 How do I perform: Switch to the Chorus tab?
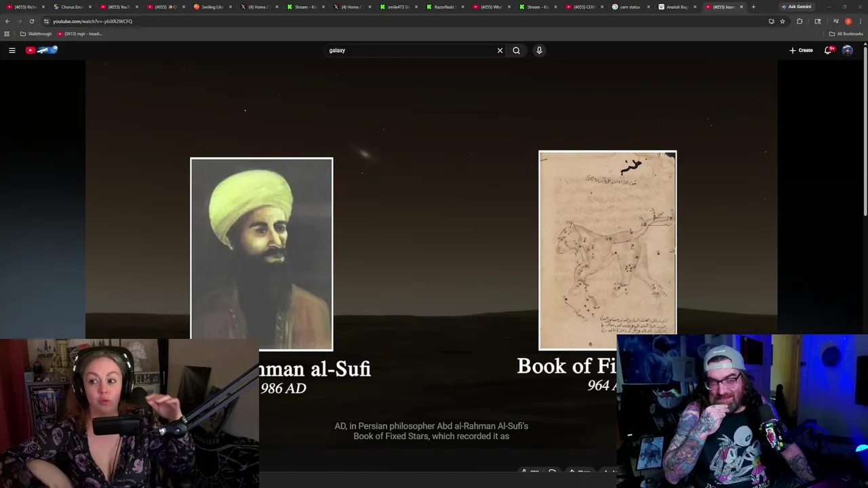pos(72,7)
